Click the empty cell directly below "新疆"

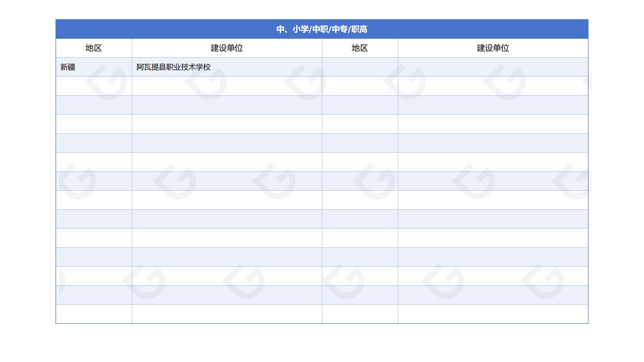coord(93,86)
